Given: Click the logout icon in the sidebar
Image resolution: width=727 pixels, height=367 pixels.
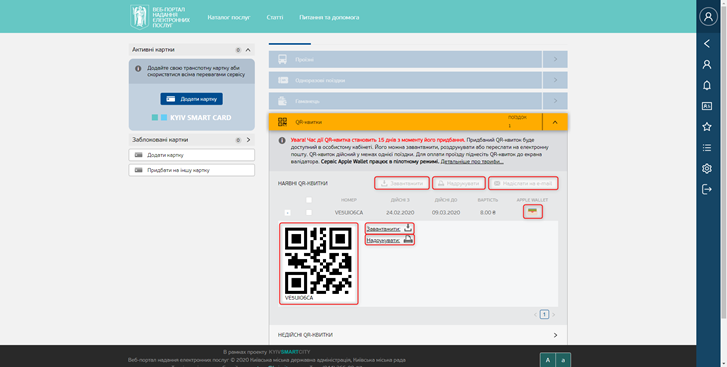Looking at the screenshot, I should 707,189.
